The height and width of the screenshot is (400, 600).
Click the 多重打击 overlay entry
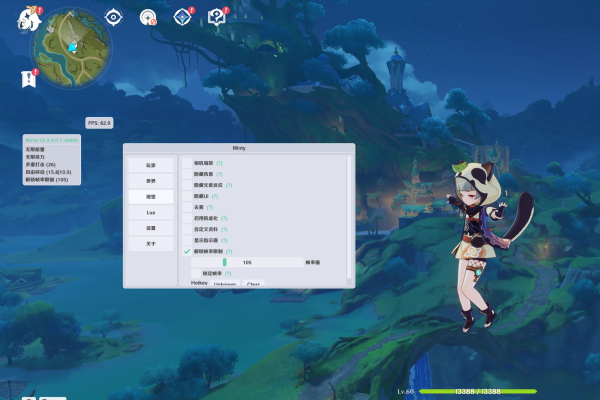point(41,165)
